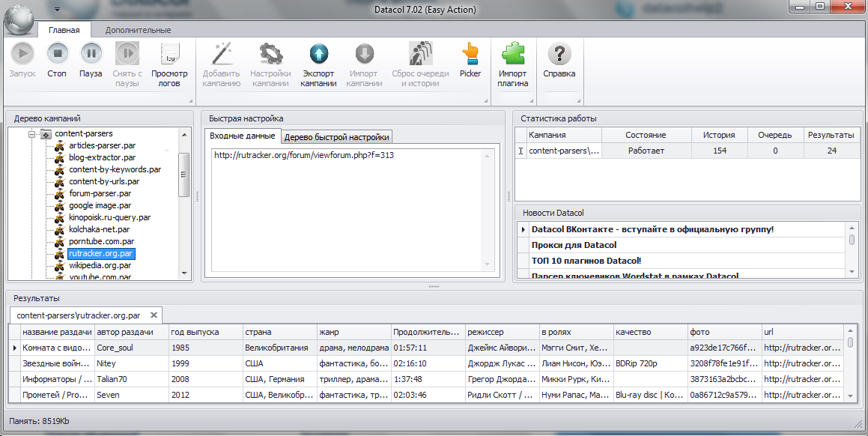Open Настройки кампании gear icon

tap(270, 54)
